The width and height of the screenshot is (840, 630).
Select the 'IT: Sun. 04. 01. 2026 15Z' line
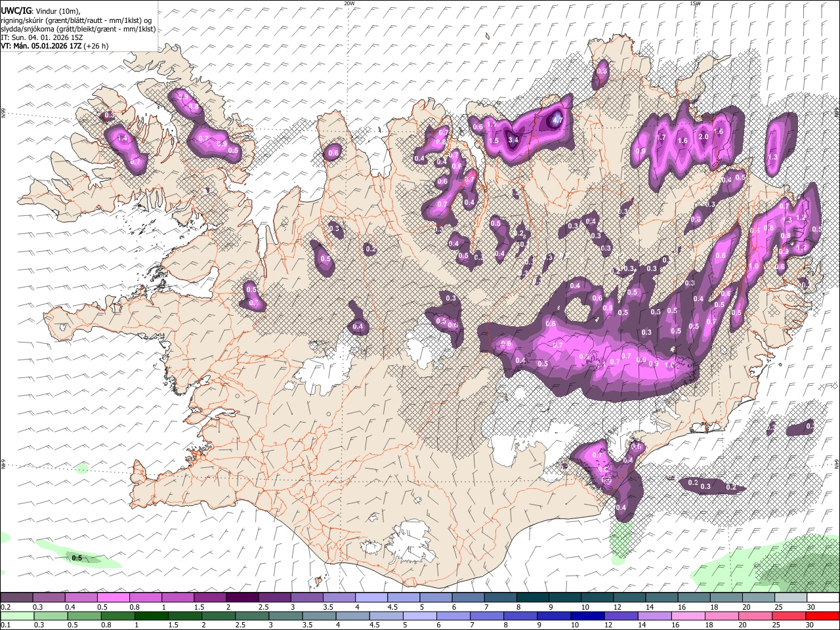tap(41, 37)
